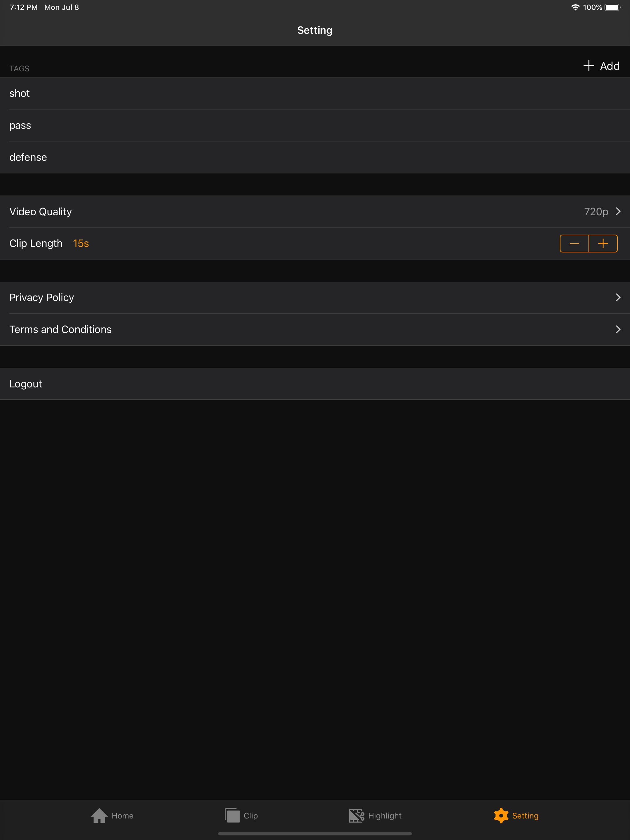The width and height of the screenshot is (630, 840).
Task: Tap the Logout button
Action: coord(315,383)
